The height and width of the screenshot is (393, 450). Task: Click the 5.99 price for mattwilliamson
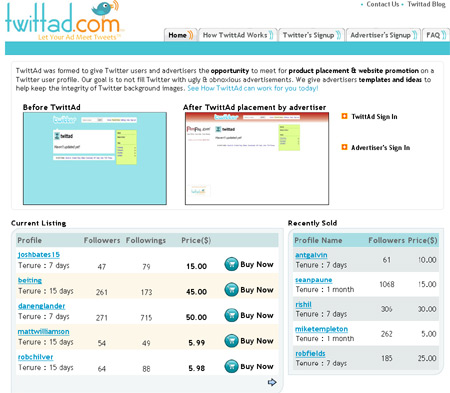(197, 343)
